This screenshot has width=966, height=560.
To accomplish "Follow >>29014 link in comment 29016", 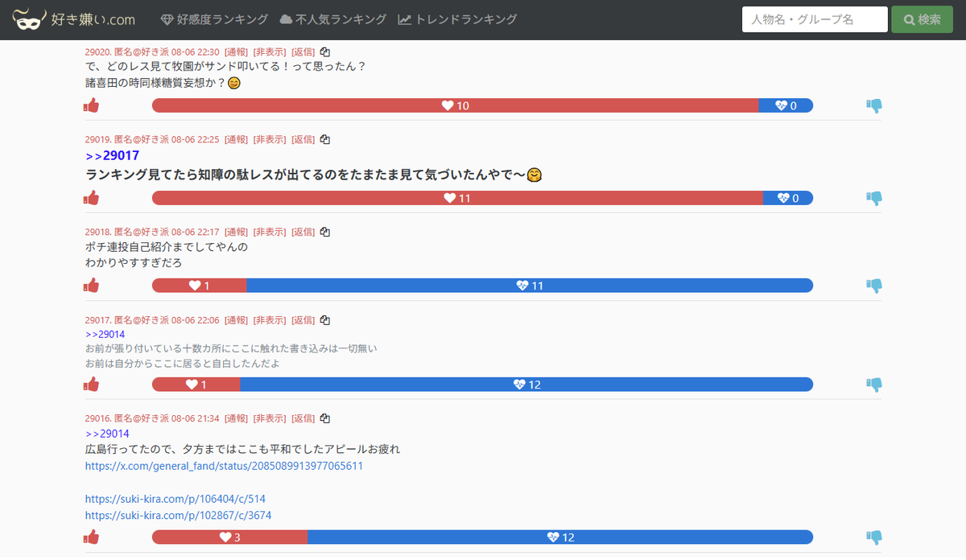I will pyautogui.click(x=107, y=434).
